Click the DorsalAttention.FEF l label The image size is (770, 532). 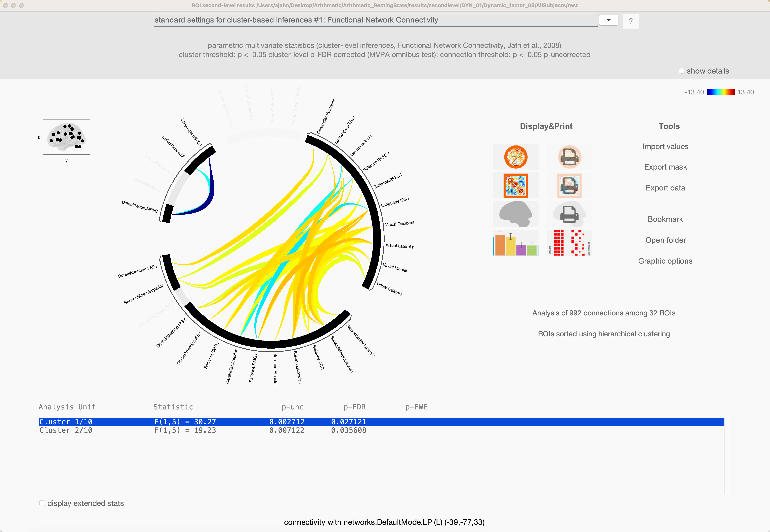click(x=137, y=271)
